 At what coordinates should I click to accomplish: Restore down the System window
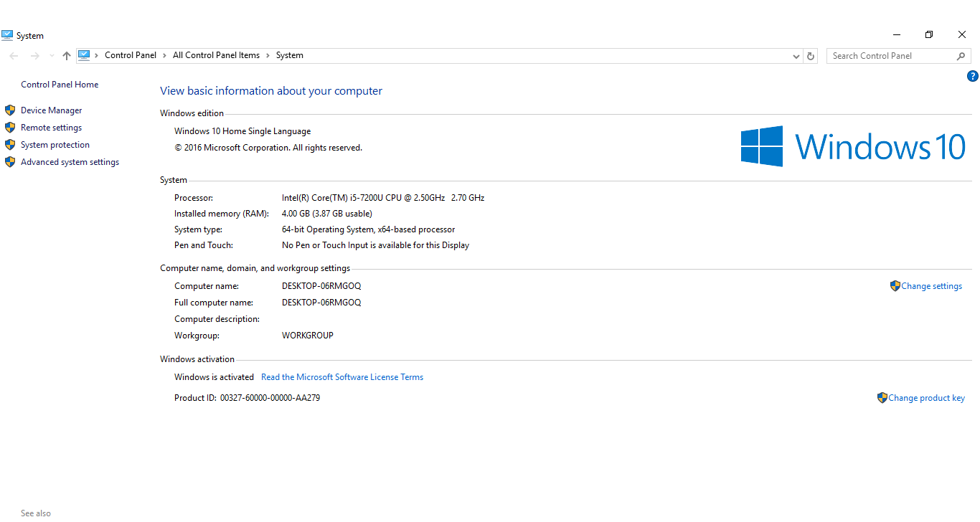tap(929, 34)
